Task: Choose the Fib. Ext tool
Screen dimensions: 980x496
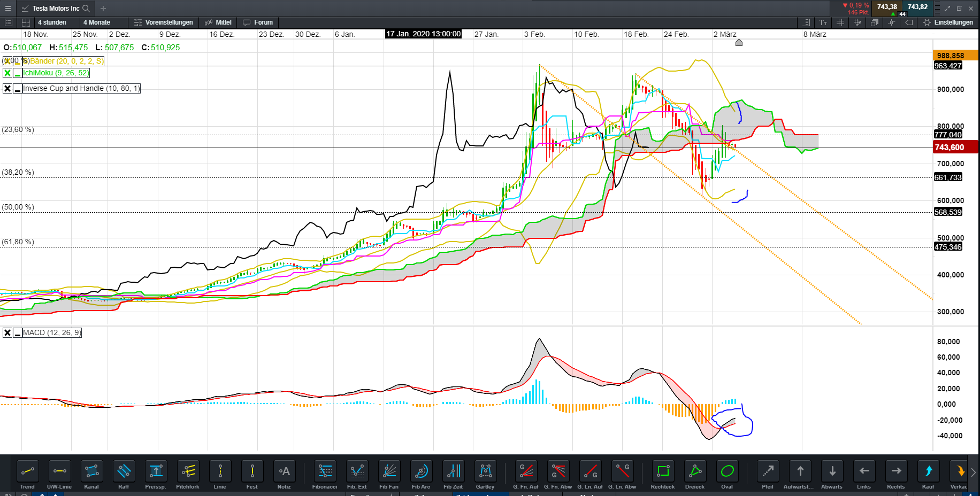Action: pyautogui.click(x=357, y=475)
